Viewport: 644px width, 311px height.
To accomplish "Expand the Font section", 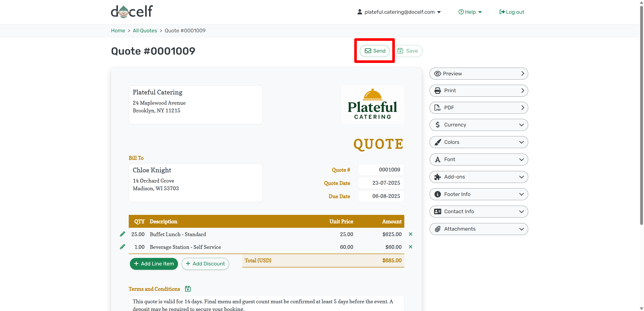I will point(478,159).
